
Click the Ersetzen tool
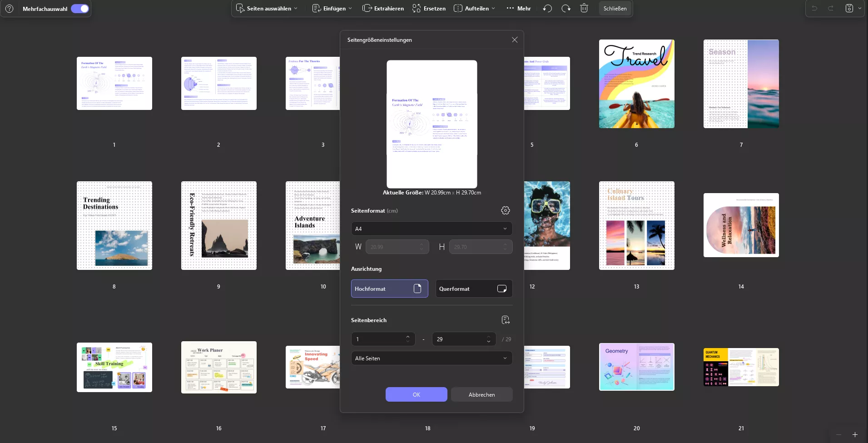(x=429, y=8)
